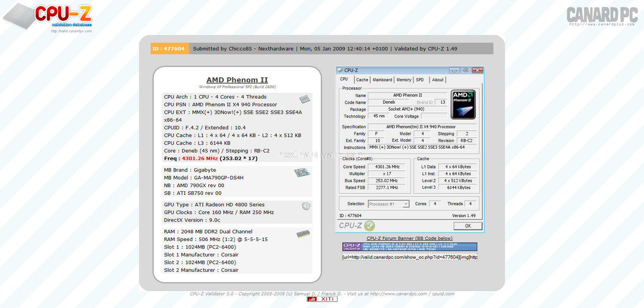Click the processor chip icon beside CPU Arch

[x=304, y=99]
